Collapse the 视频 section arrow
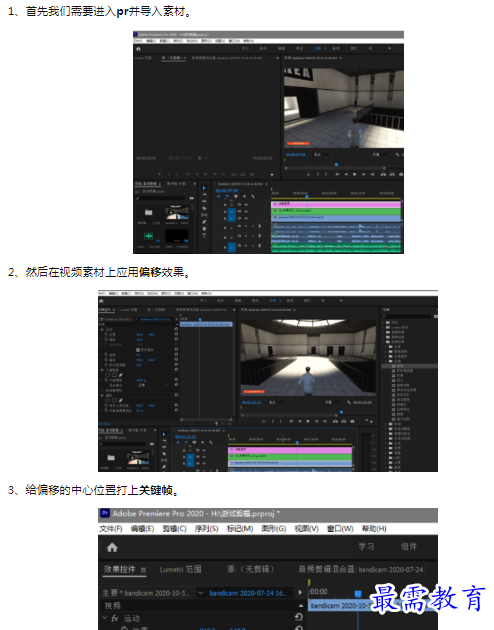 point(301,605)
